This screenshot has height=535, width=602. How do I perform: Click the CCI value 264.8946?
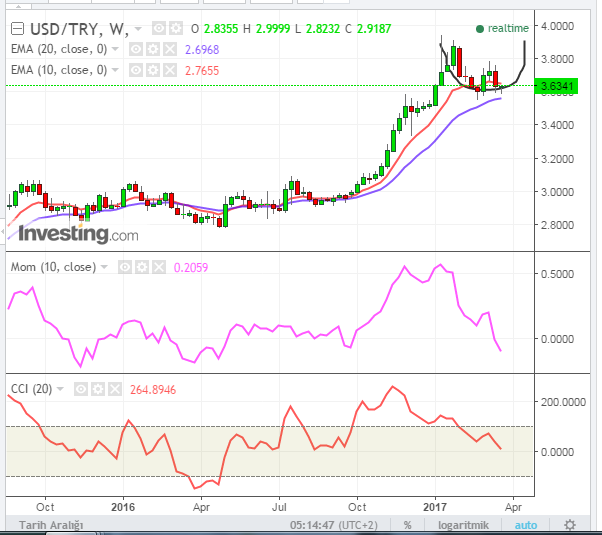153,390
